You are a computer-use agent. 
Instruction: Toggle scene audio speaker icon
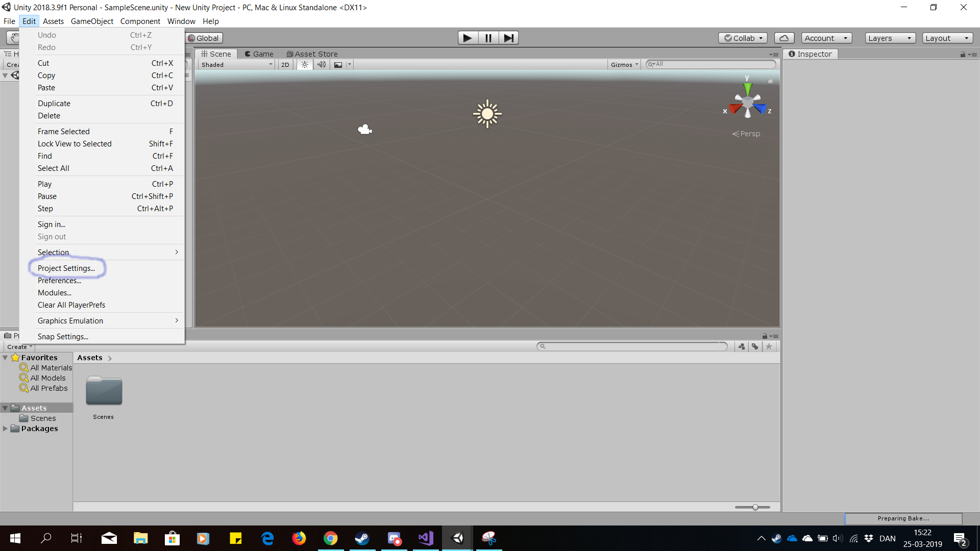[x=321, y=65]
